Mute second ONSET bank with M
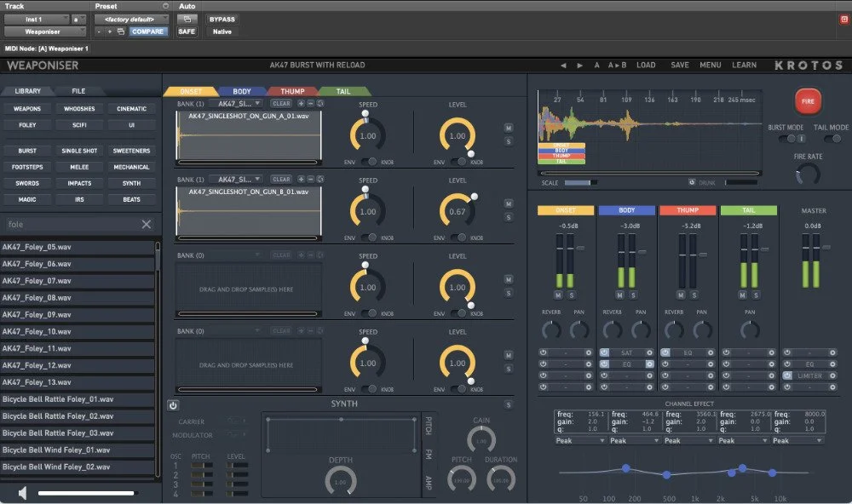The image size is (852, 504). coord(509,203)
